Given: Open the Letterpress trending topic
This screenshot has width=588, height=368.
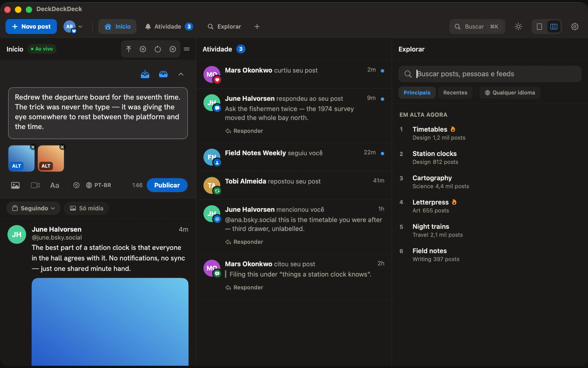Looking at the screenshot, I should tap(490, 206).
